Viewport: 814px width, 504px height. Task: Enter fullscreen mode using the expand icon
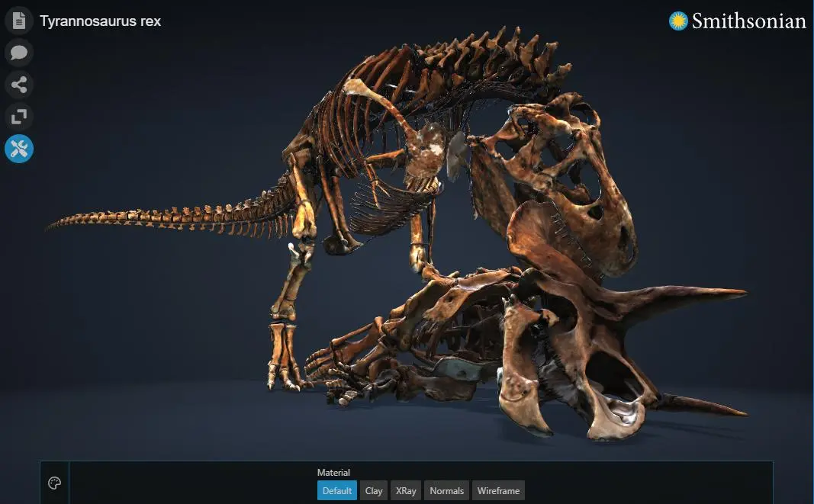pos(19,117)
